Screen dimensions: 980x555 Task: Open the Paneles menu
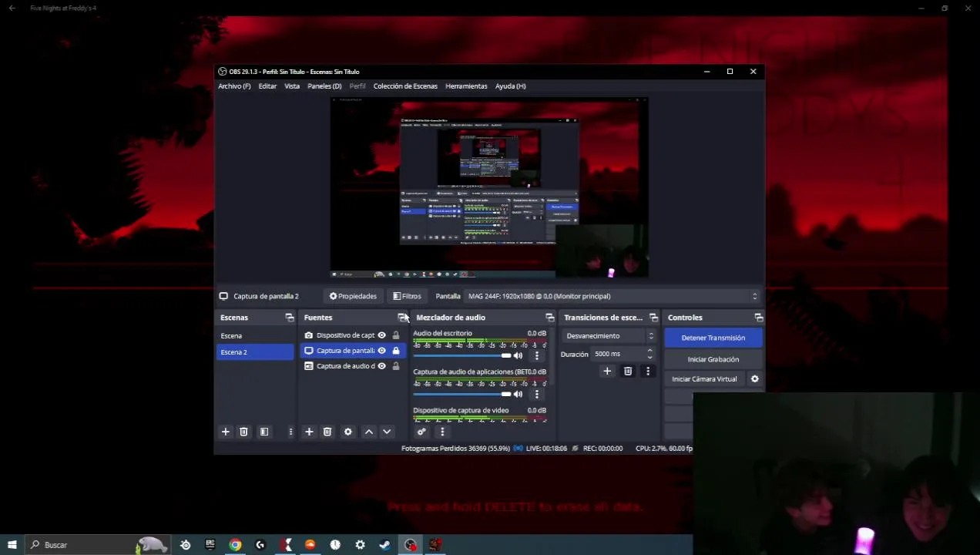tap(324, 86)
